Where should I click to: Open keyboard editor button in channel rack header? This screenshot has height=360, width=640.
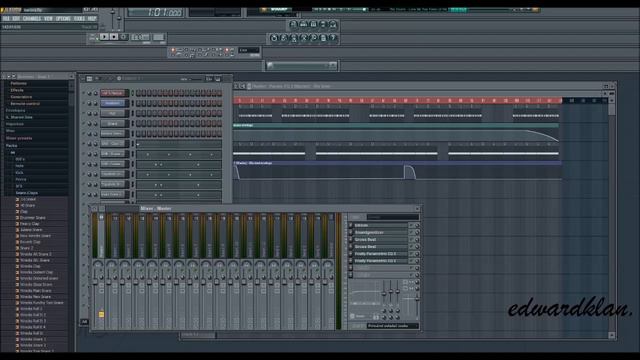point(209,79)
